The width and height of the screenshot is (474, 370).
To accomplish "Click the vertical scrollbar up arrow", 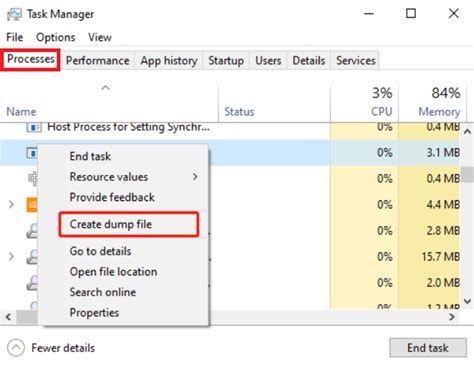I will point(467,131).
